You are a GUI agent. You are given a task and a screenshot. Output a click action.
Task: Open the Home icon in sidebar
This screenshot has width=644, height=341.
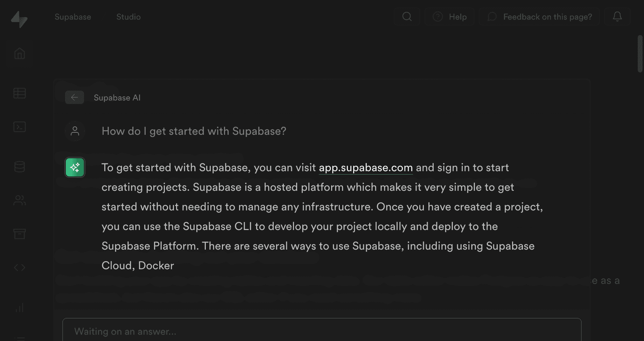click(20, 54)
